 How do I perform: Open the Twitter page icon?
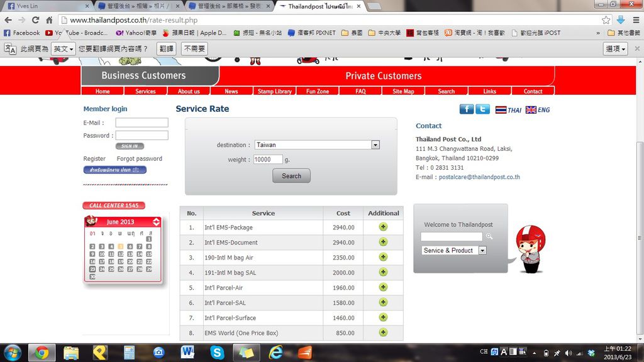tap(482, 109)
